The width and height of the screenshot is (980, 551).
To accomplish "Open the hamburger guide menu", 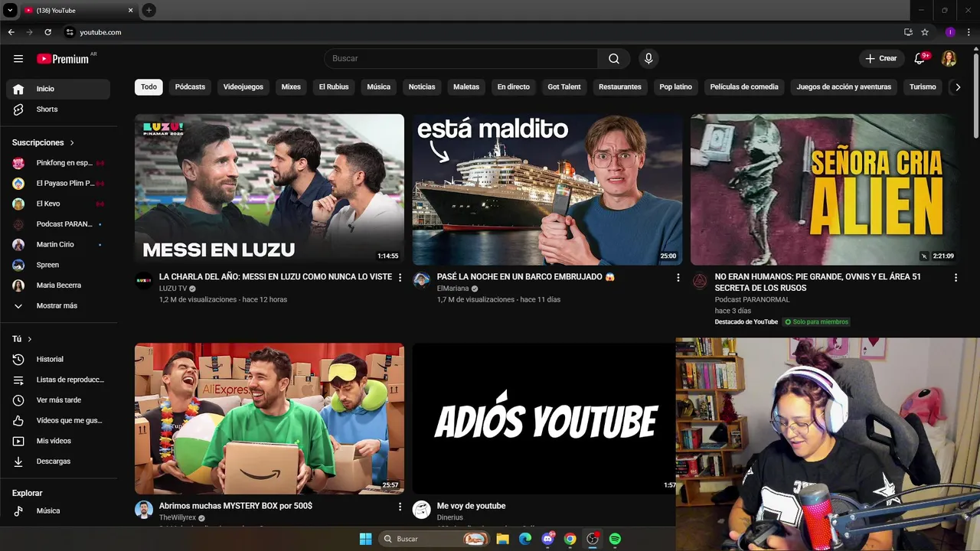I will point(18,58).
